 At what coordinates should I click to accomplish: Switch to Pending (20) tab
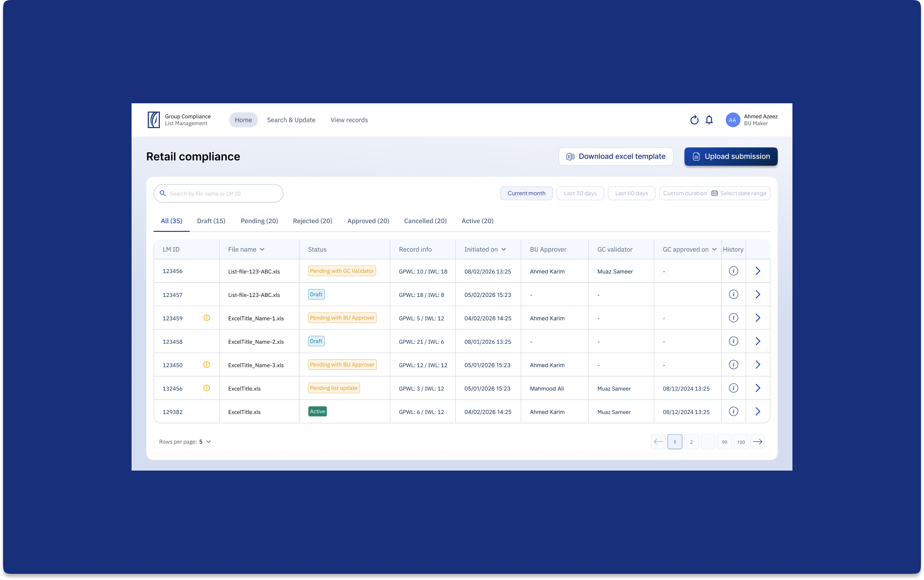[x=259, y=221]
